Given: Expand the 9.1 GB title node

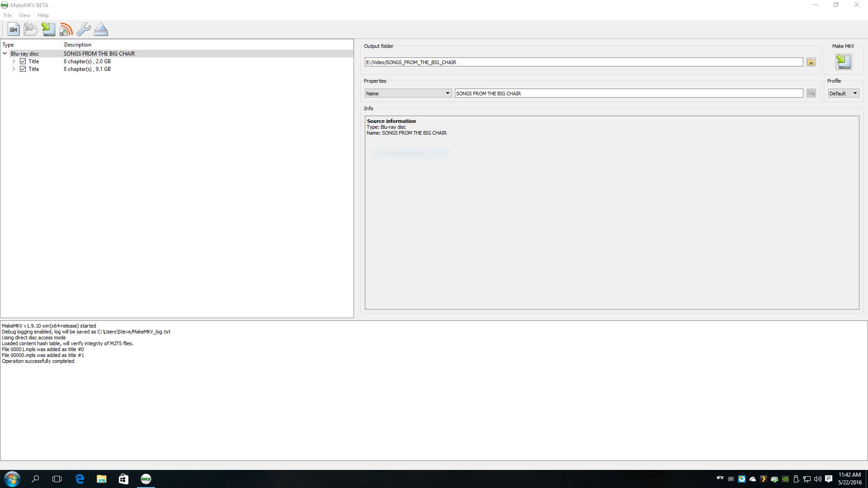Looking at the screenshot, I should click(x=14, y=69).
